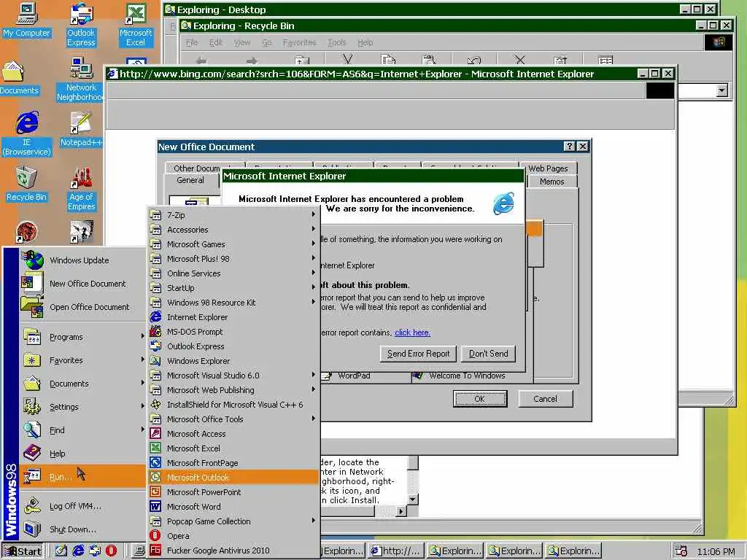Image resolution: width=747 pixels, height=560 pixels.
Task: Launch Outlook Express from Programs menu
Action: pos(233,346)
